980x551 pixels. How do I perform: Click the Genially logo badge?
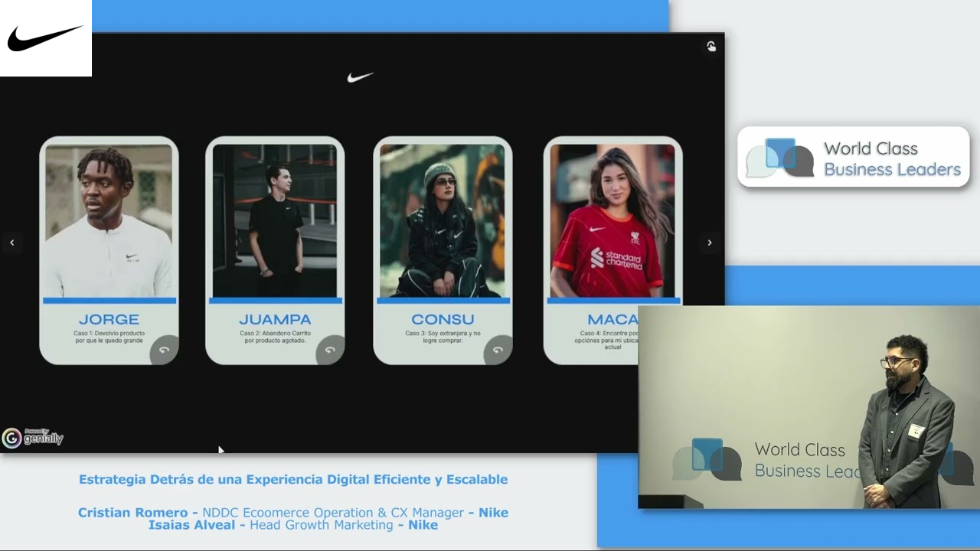coord(33,438)
